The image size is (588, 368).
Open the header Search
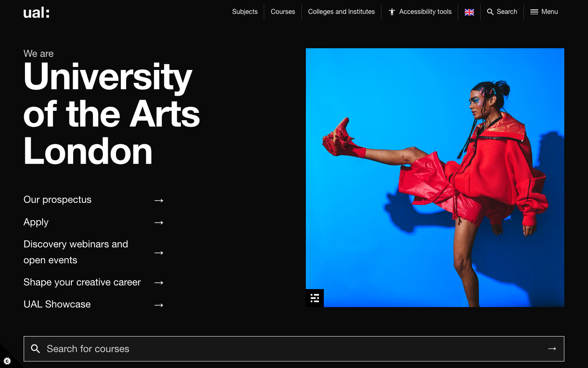coord(502,12)
